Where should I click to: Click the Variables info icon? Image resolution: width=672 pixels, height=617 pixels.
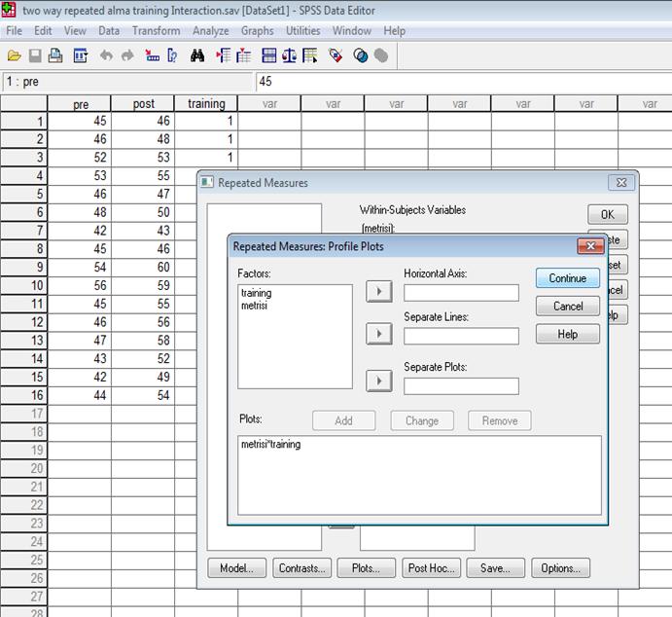click(x=172, y=55)
